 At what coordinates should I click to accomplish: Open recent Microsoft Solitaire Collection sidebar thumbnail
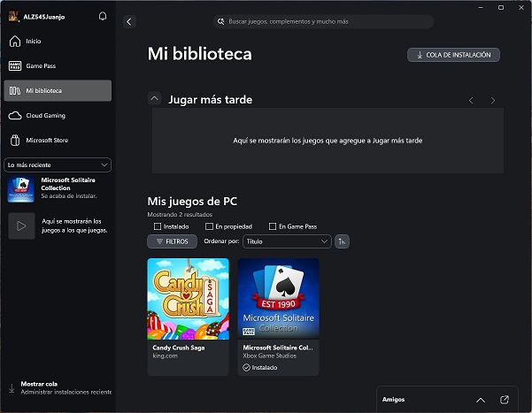pos(21,189)
